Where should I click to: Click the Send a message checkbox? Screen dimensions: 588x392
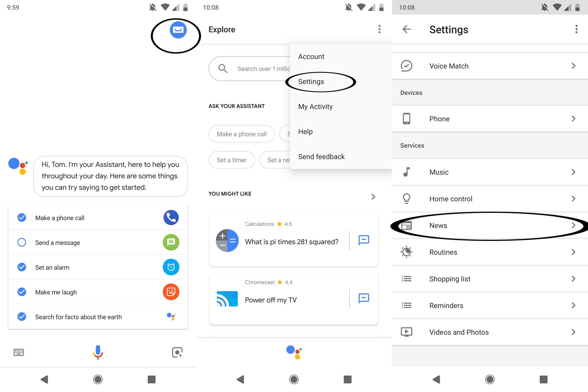coord(22,242)
